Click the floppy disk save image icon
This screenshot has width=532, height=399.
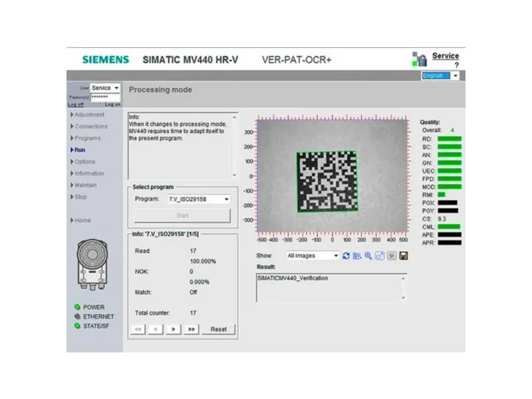click(404, 256)
